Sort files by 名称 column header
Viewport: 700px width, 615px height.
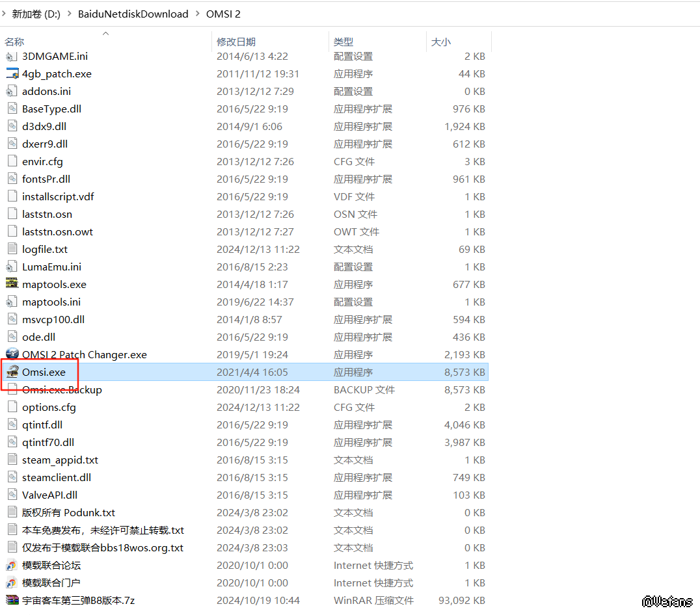[x=15, y=42]
